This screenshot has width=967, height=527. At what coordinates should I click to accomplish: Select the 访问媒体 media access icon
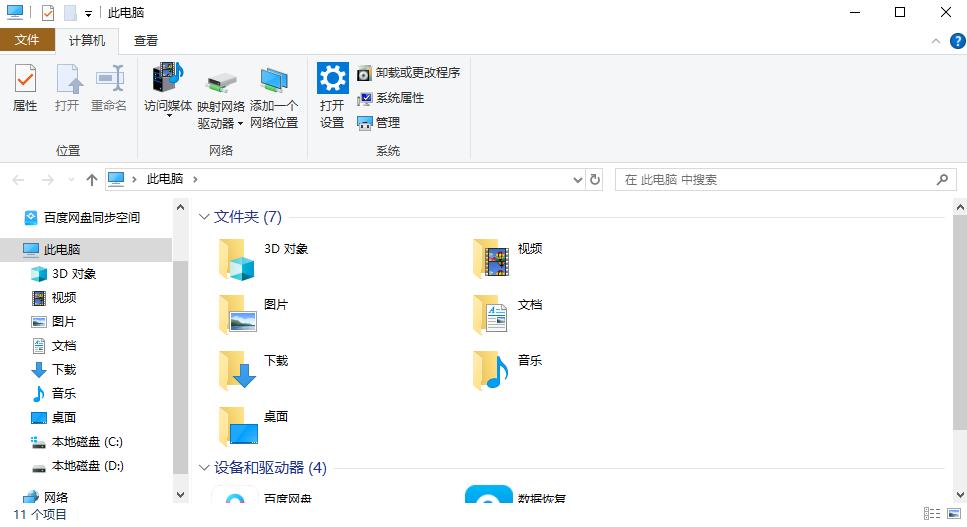point(168,78)
